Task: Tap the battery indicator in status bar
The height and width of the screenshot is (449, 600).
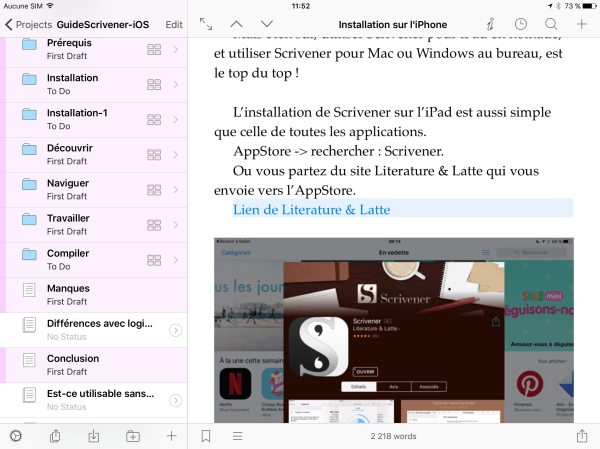Action: tap(589, 6)
